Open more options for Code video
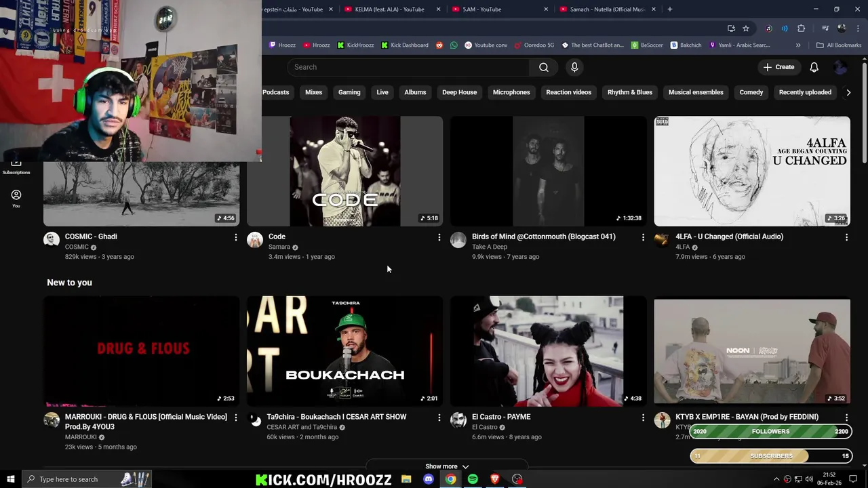 439,237
